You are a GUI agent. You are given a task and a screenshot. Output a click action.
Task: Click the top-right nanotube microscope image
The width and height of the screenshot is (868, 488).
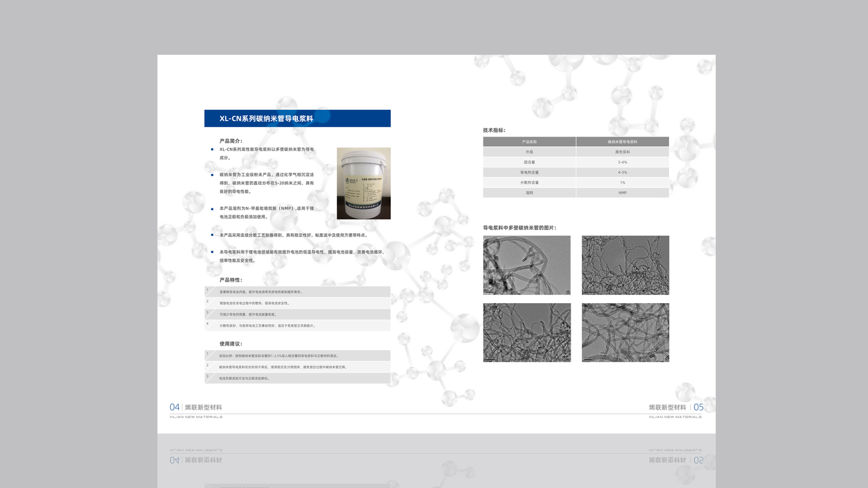(625, 265)
